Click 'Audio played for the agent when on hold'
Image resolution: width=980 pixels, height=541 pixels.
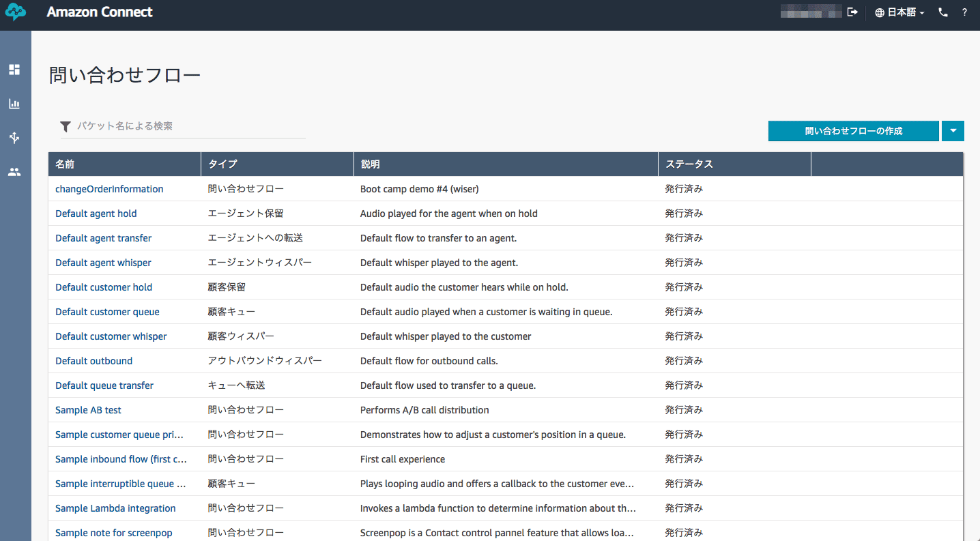click(449, 214)
